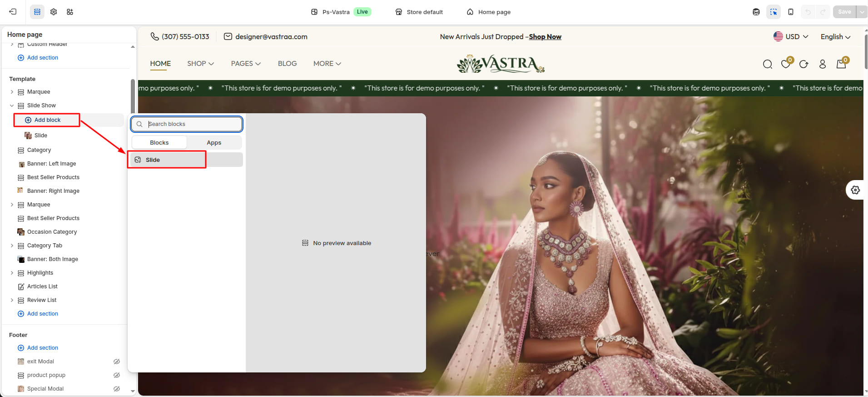Switch to mobile preview icon

[x=791, y=12]
